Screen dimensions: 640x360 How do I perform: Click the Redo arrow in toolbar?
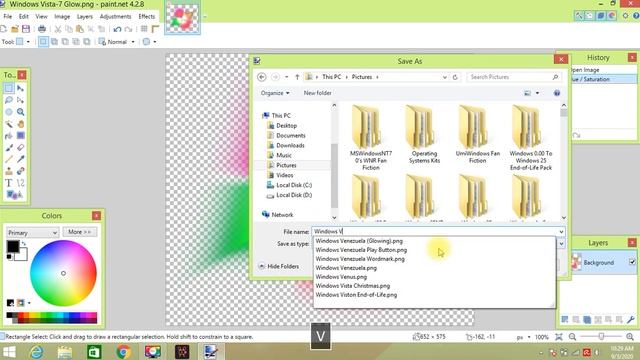click(x=129, y=29)
